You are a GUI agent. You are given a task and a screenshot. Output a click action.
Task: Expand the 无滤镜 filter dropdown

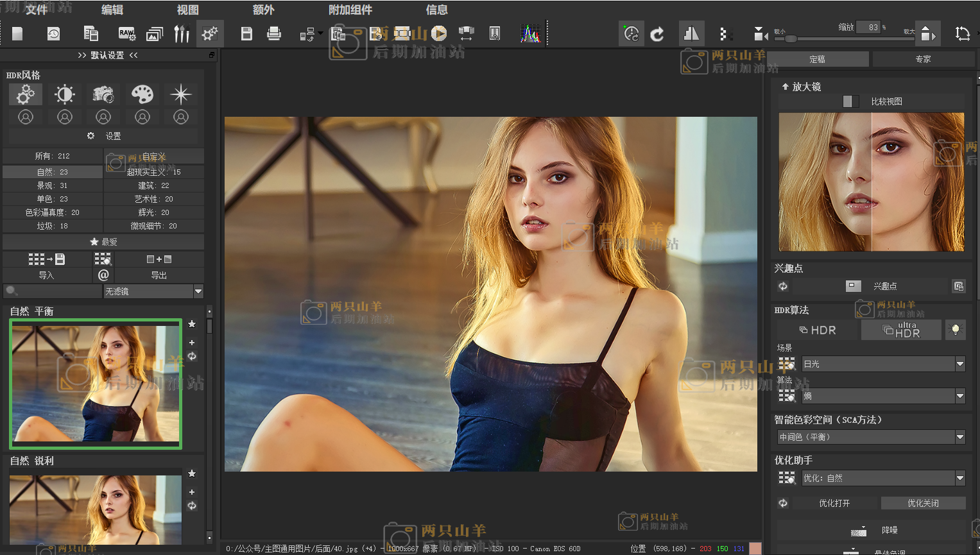point(198,291)
